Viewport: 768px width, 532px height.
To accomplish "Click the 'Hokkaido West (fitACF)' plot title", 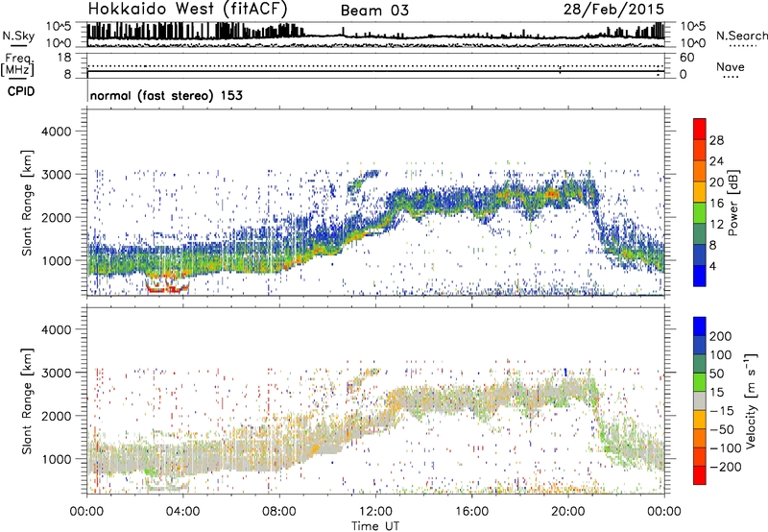I will coord(187,9).
